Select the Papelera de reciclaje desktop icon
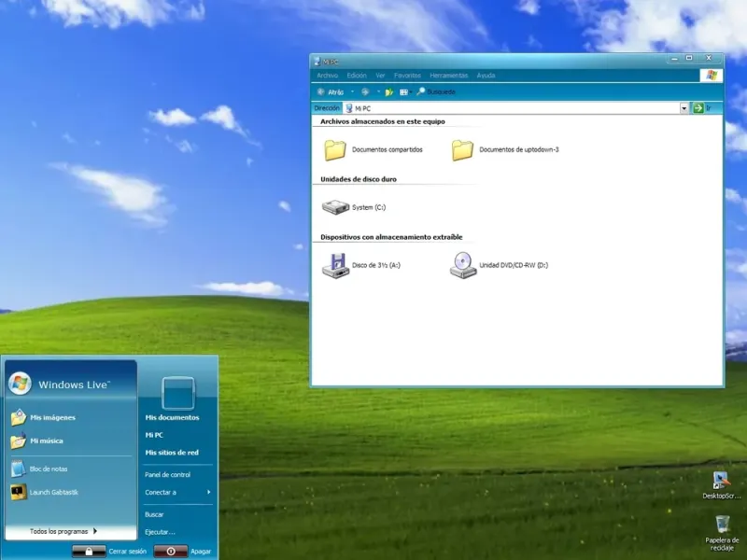Screen dimensions: 747x560 click(x=722, y=532)
